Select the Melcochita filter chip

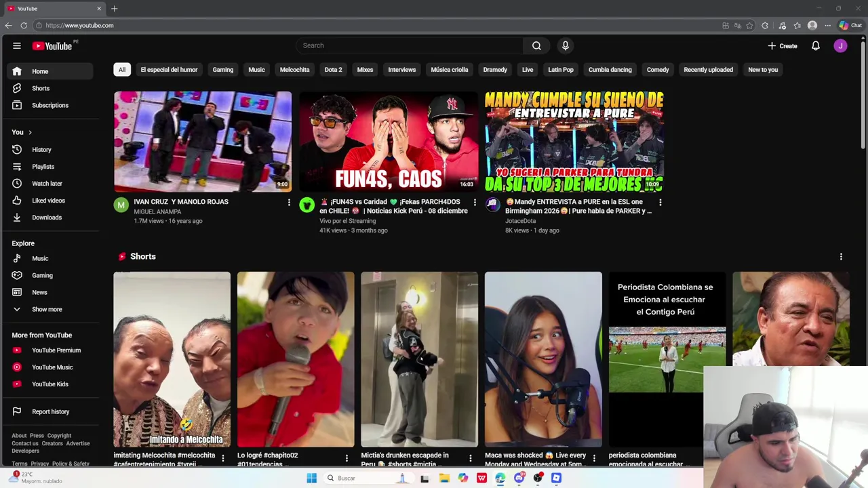[294, 69]
